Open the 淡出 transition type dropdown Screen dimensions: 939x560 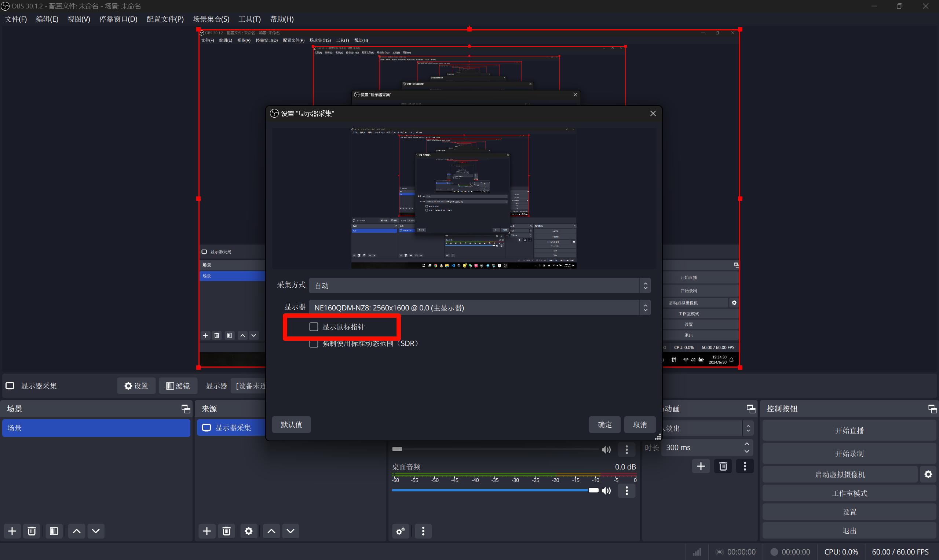coord(706,428)
